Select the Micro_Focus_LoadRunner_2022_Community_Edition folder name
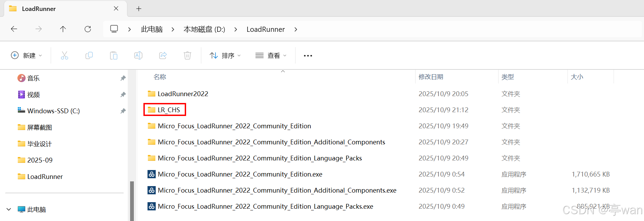Viewport: 644px width, 221px height. [234, 126]
